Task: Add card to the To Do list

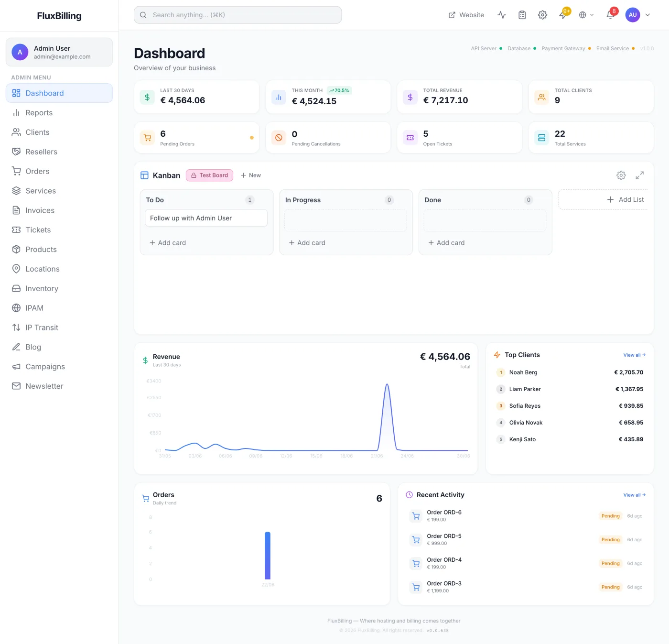Action: 168,243
